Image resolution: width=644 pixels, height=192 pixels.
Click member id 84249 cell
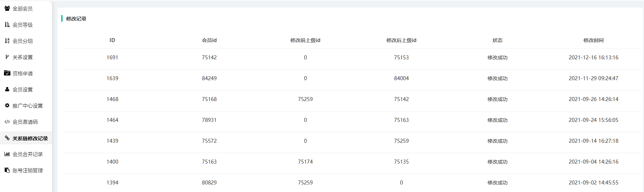[209, 78]
